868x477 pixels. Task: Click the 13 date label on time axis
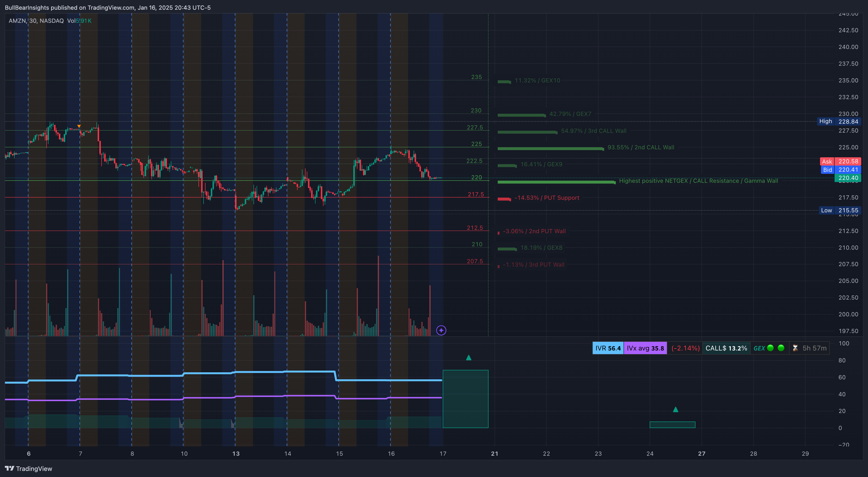pos(236,454)
